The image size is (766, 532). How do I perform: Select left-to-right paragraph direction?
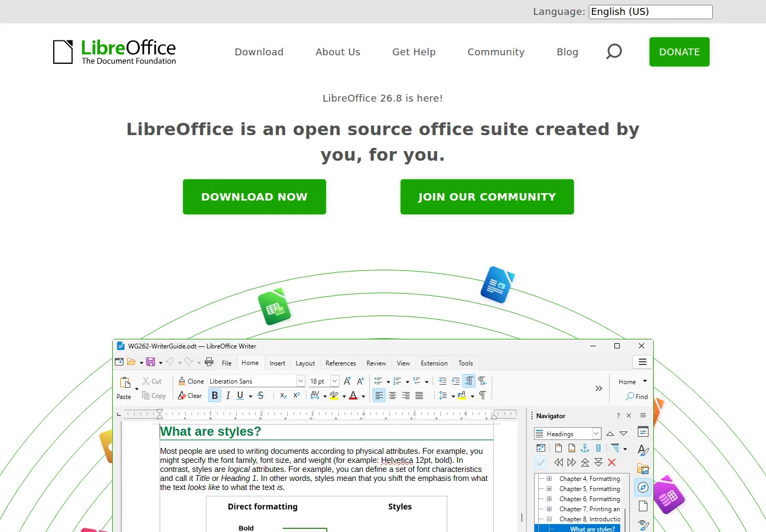point(469,381)
